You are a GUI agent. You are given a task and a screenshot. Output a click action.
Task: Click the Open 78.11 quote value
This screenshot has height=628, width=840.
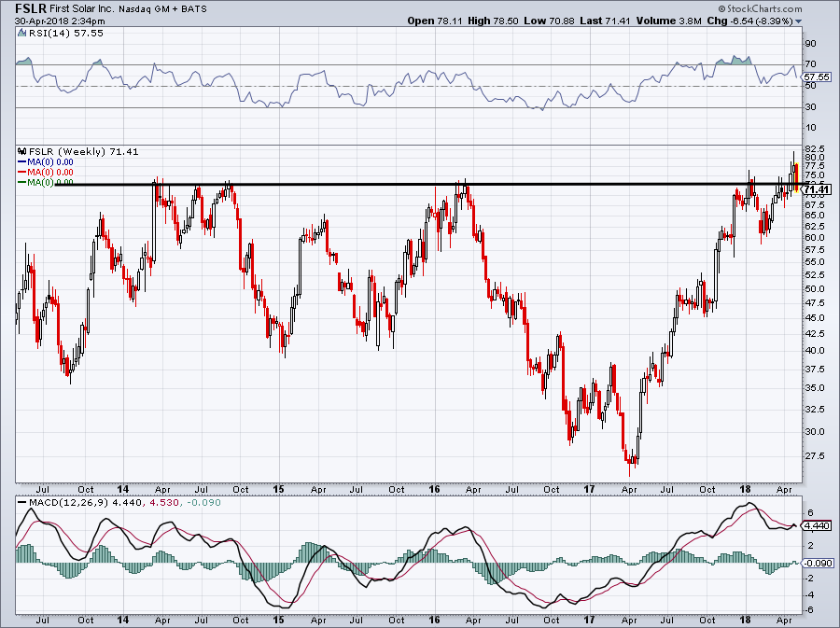tap(436, 21)
